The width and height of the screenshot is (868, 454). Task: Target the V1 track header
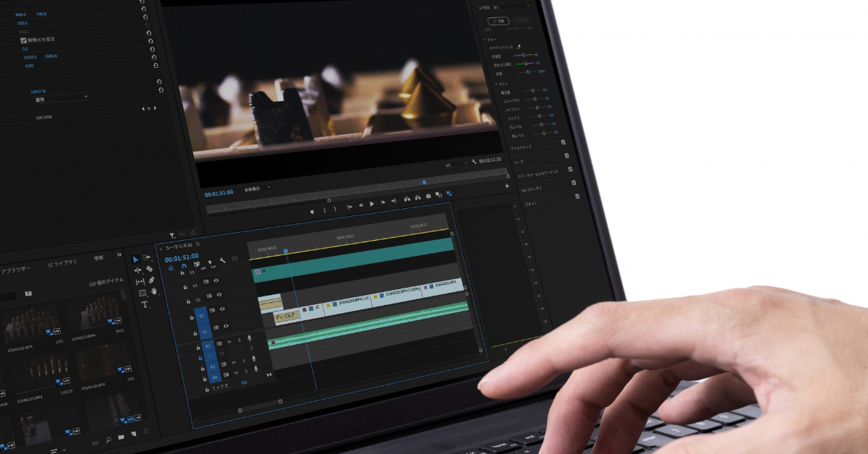pyautogui.click(x=205, y=332)
